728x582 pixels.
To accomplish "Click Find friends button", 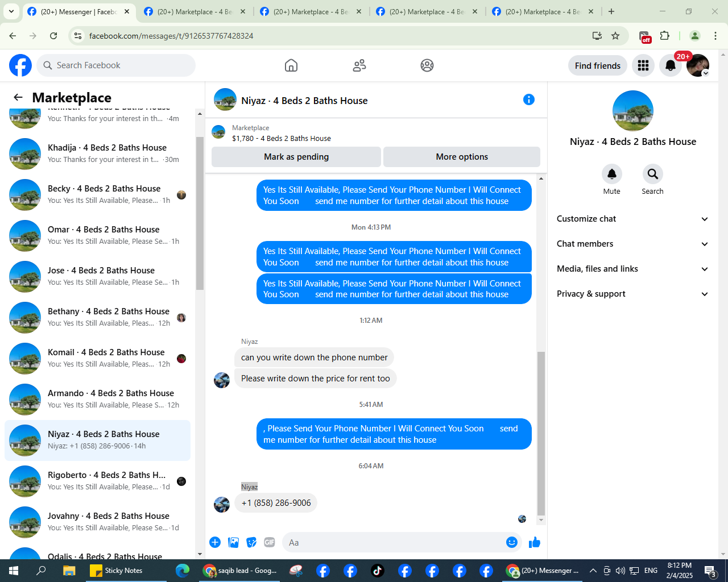I will (x=598, y=65).
